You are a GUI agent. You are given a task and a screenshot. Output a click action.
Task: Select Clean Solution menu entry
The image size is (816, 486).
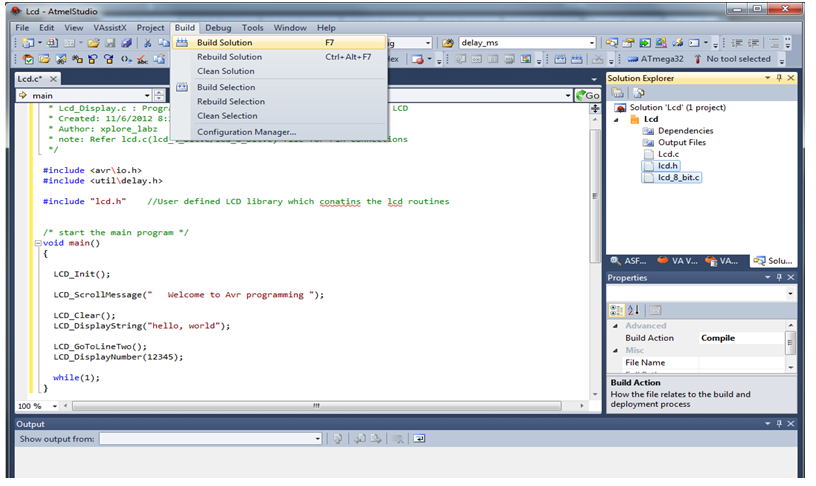pos(279,71)
